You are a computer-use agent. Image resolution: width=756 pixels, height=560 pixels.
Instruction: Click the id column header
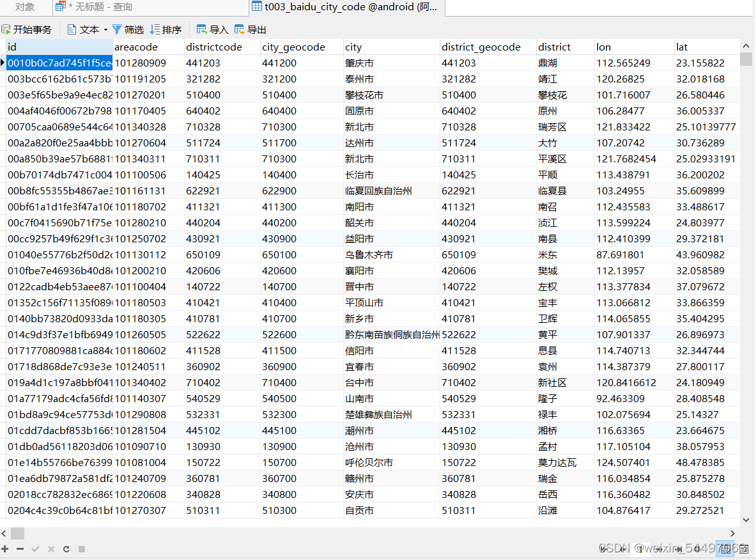59,47
